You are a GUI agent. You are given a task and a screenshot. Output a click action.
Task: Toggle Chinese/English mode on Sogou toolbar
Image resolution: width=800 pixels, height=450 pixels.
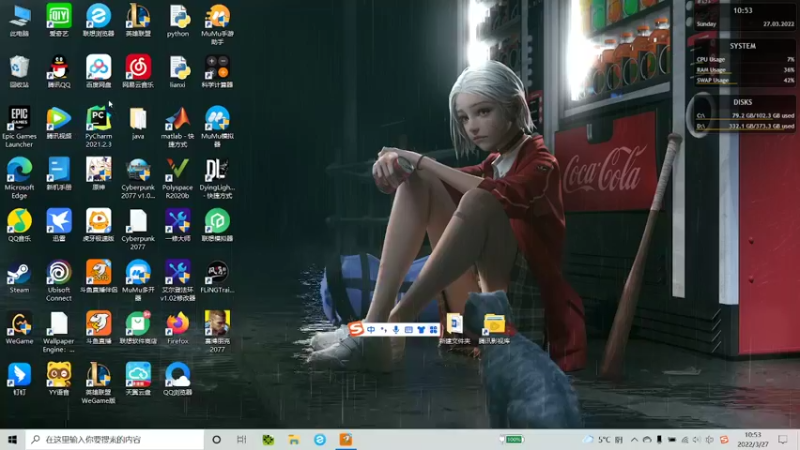click(371, 330)
